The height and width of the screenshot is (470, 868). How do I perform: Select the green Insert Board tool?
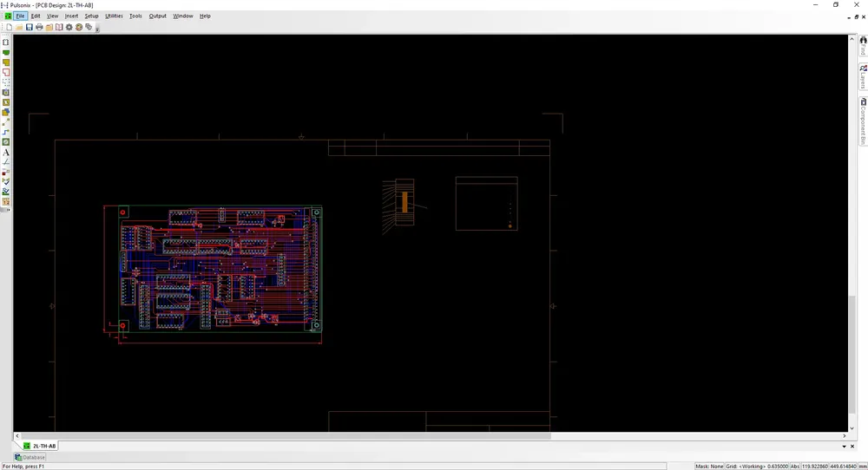click(6, 53)
